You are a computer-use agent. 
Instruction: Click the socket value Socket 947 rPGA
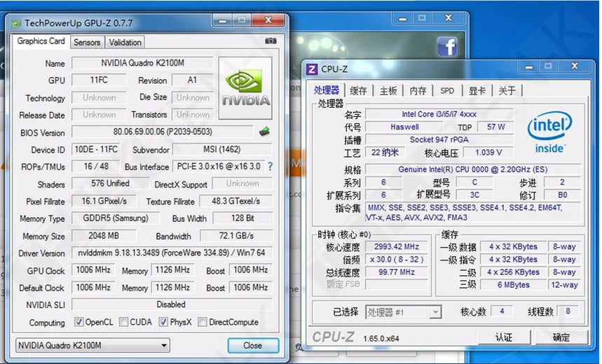(439, 139)
